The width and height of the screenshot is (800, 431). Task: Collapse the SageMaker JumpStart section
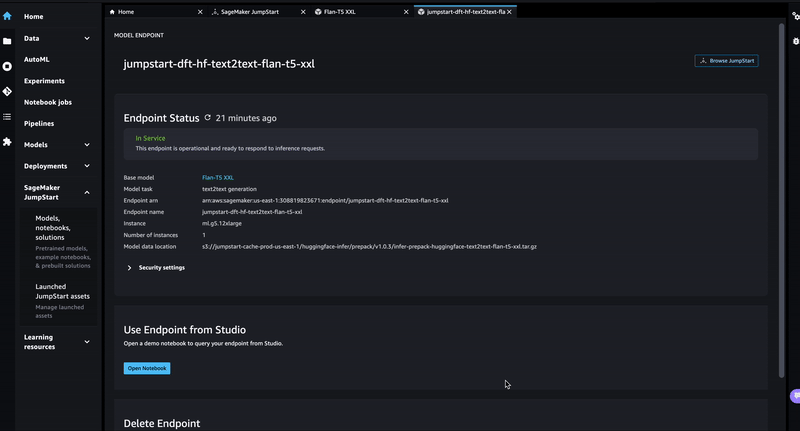[87, 192]
